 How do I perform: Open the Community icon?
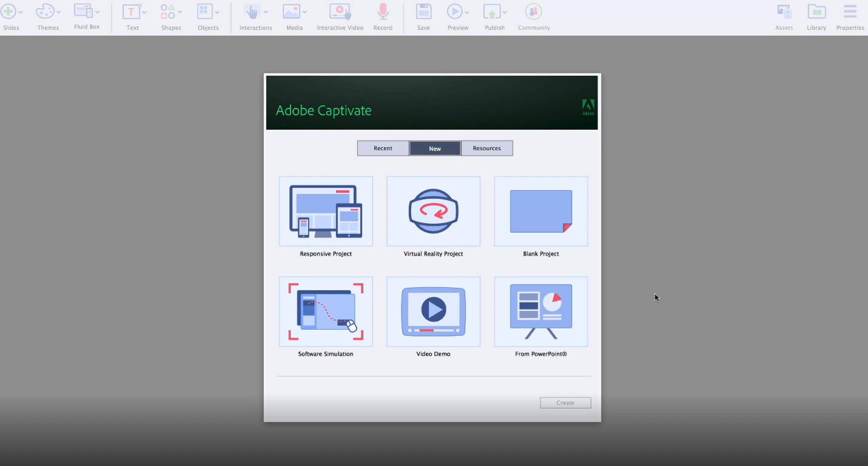[534, 11]
